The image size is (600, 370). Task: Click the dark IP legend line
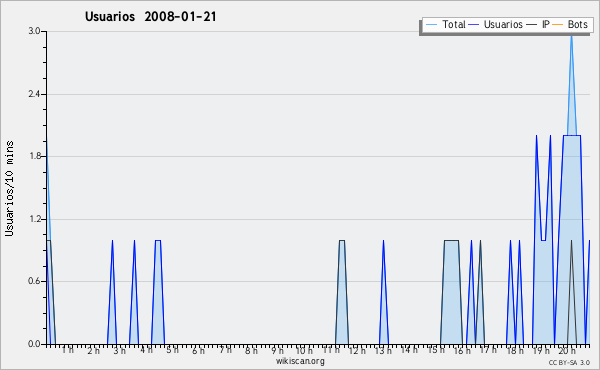[x=532, y=25]
